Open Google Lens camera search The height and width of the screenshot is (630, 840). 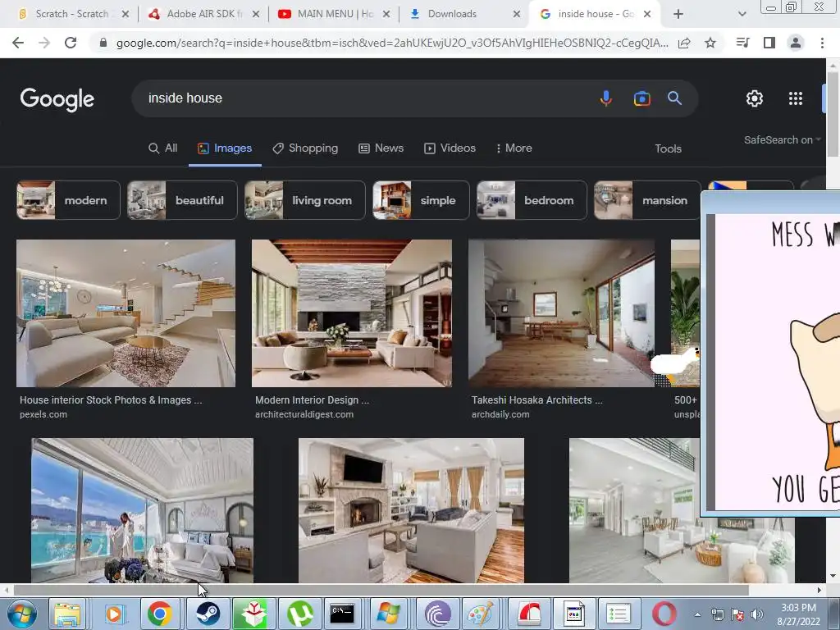click(x=641, y=98)
